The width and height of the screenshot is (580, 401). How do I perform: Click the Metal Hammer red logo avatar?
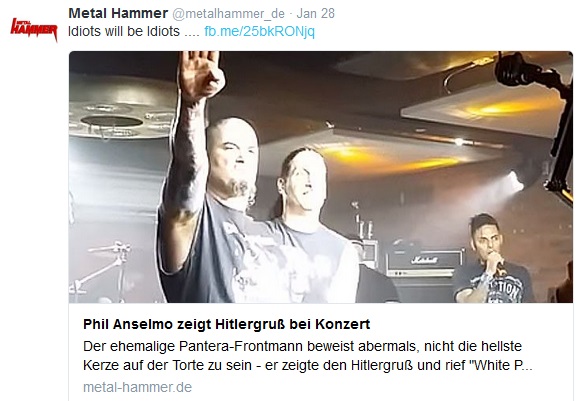pyautogui.click(x=34, y=29)
